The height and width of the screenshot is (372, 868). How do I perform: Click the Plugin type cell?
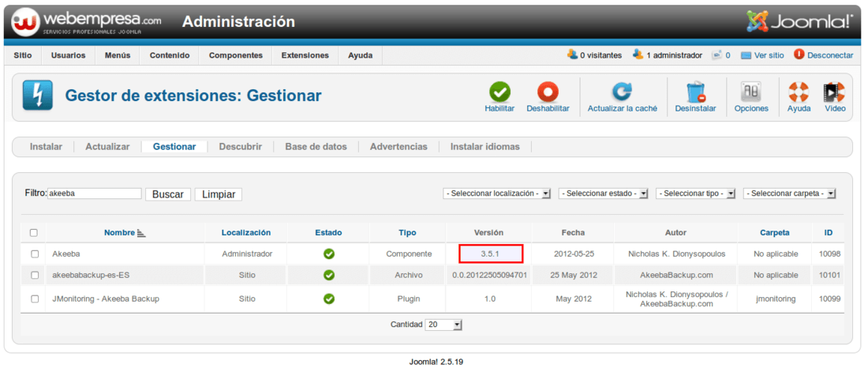coord(407,299)
